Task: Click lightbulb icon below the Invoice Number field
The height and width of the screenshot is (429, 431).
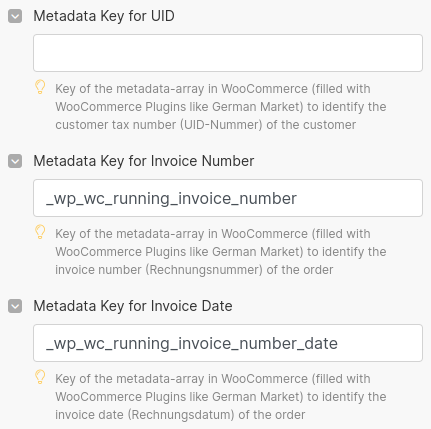Action: 40,232
